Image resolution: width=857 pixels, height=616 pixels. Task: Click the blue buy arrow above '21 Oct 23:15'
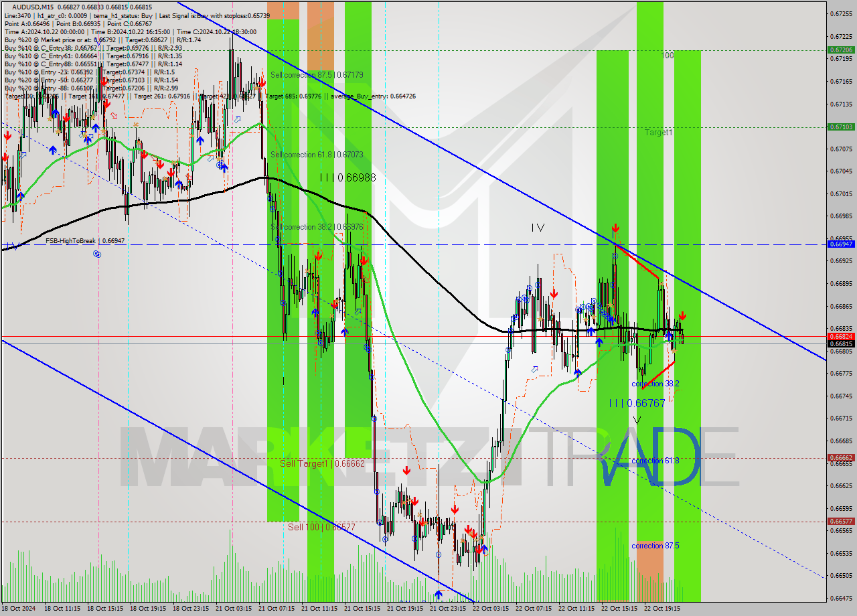(438, 594)
